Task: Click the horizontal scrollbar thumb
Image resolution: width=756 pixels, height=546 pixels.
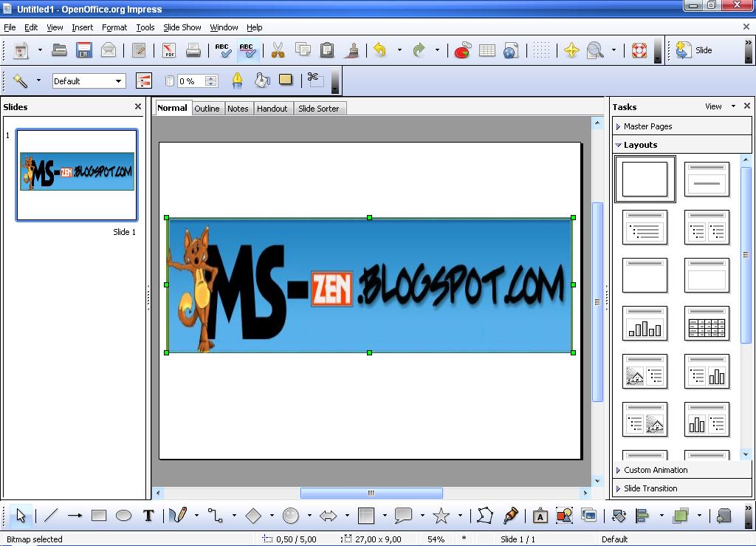Action: (371, 493)
